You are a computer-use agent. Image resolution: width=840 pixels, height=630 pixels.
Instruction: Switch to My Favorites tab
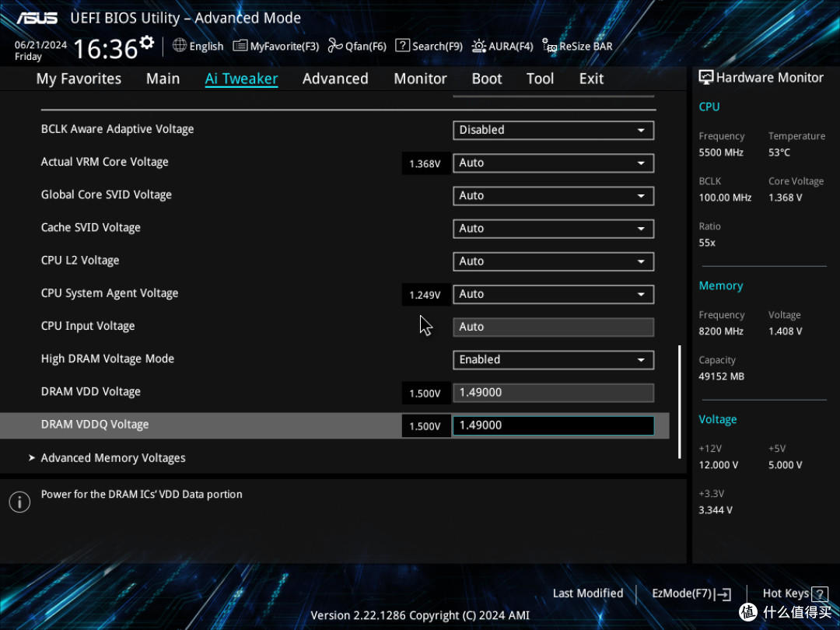[79, 79]
